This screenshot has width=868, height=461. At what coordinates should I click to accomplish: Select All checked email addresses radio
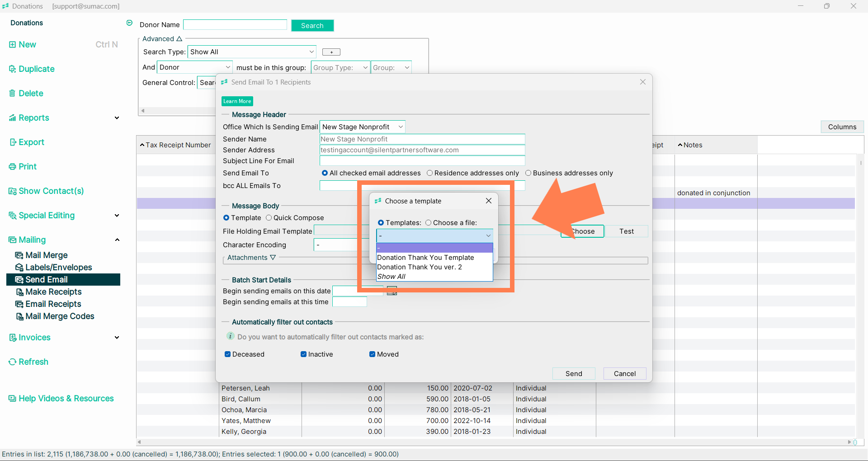point(324,173)
